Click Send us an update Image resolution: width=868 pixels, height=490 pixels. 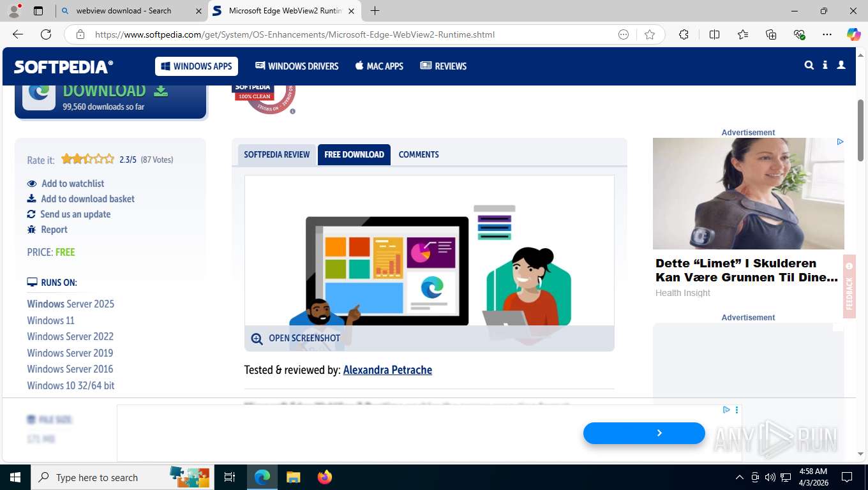(x=69, y=214)
